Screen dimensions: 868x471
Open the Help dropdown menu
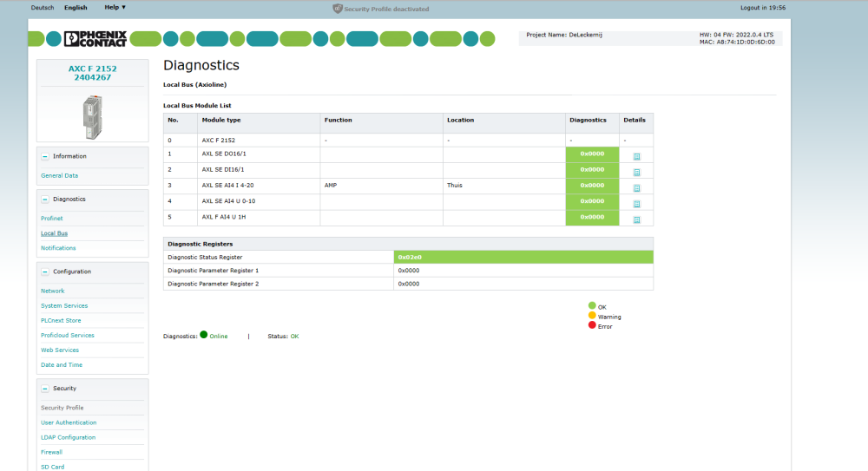click(x=115, y=8)
